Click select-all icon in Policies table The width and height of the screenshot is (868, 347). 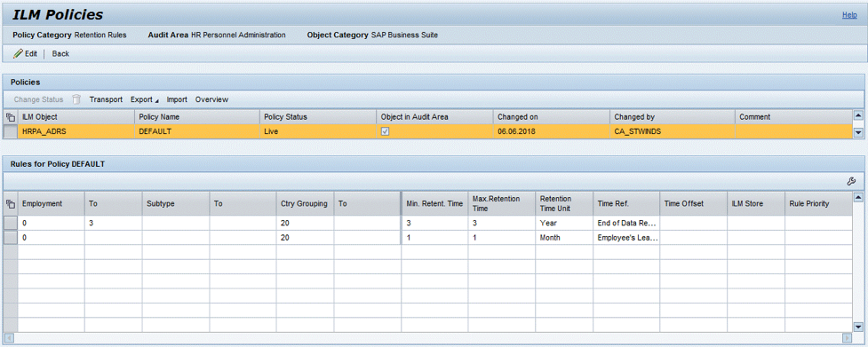click(10, 117)
